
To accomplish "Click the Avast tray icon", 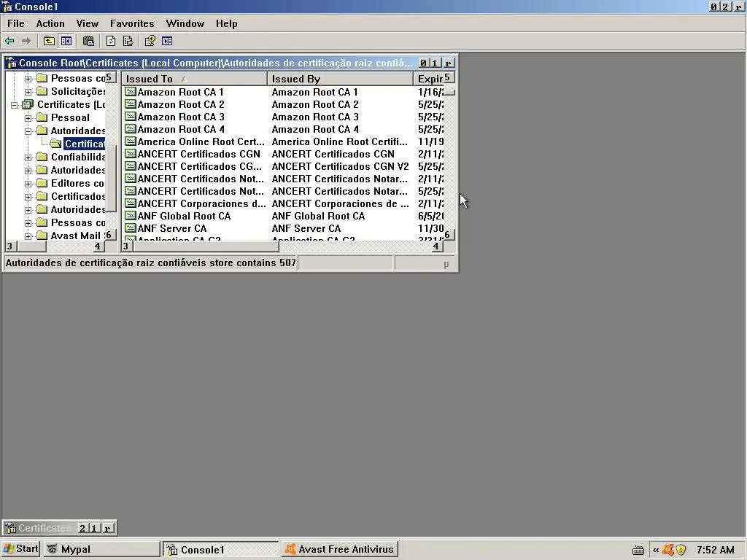I will click(x=668, y=550).
